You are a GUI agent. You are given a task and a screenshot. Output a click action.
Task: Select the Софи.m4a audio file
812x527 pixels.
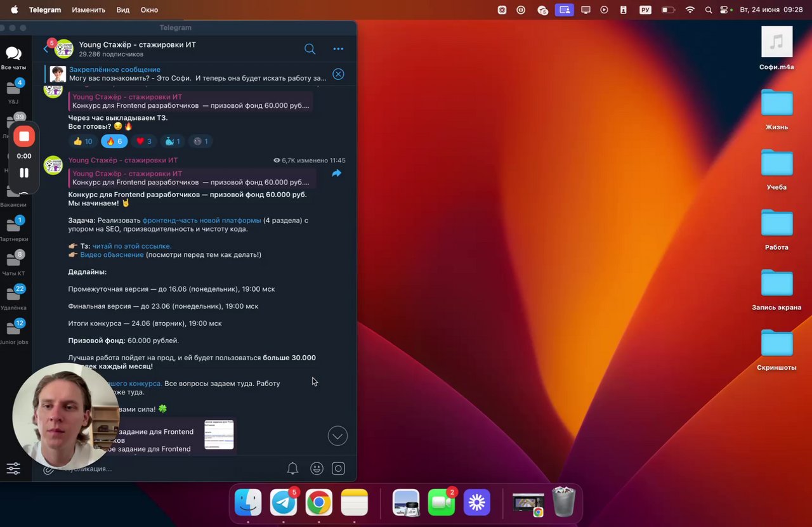point(776,49)
